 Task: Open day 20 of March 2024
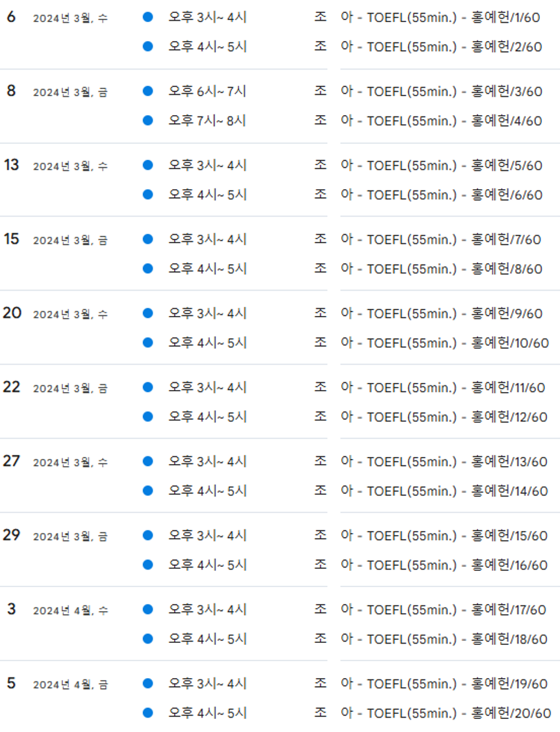[x=12, y=313]
